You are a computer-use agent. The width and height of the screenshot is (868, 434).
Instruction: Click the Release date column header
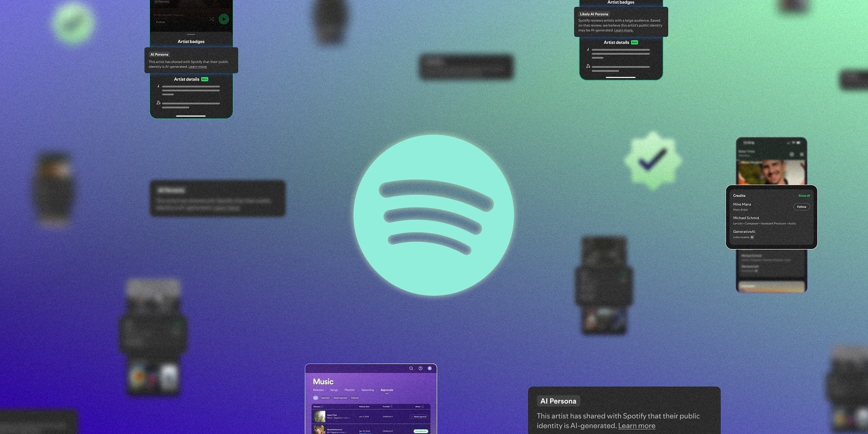pos(364,407)
